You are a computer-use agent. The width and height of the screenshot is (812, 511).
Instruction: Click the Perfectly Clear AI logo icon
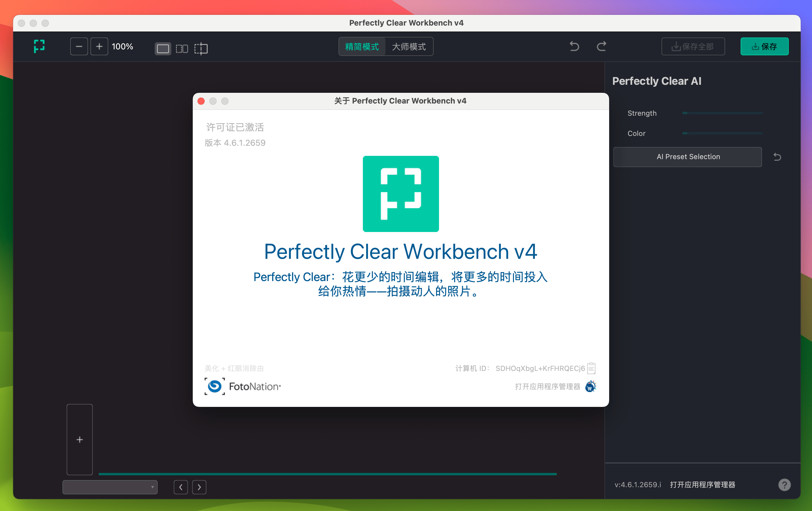(40, 47)
